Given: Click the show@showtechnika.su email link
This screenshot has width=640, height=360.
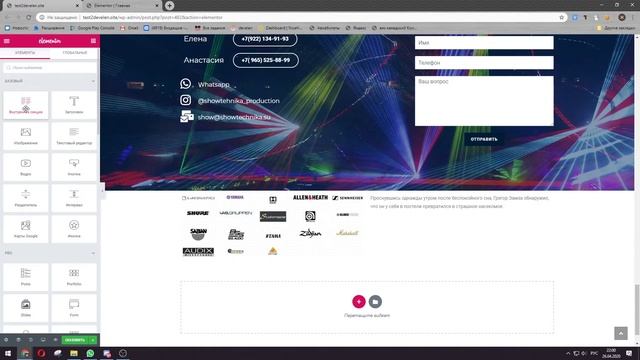Looking at the screenshot, I should (x=234, y=117).
